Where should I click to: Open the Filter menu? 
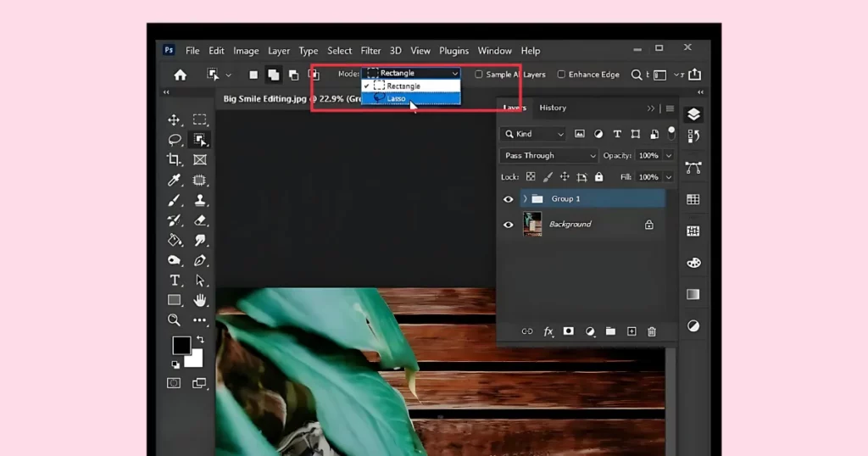370,50
